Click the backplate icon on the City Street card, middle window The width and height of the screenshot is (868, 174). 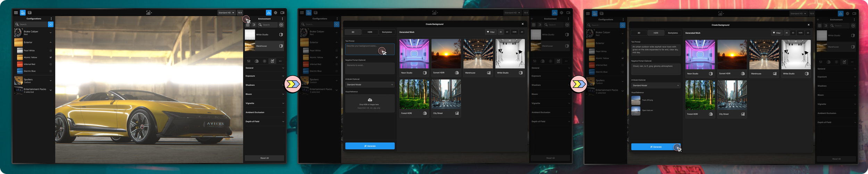click(x=457, y=113)
